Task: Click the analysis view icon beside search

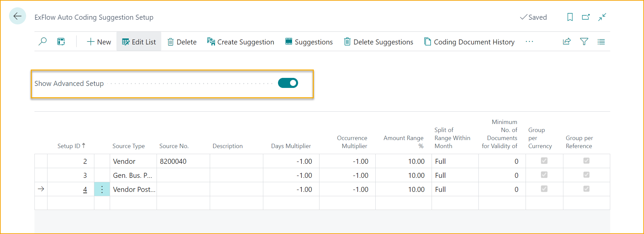Action: coord(61,41)
